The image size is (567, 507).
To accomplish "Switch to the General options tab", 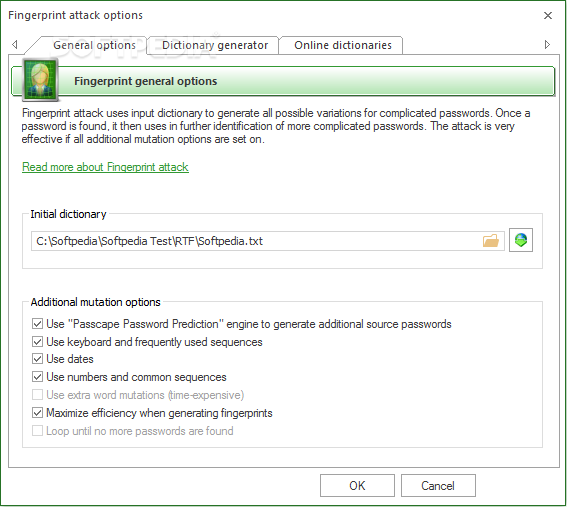I will point(94,45).
